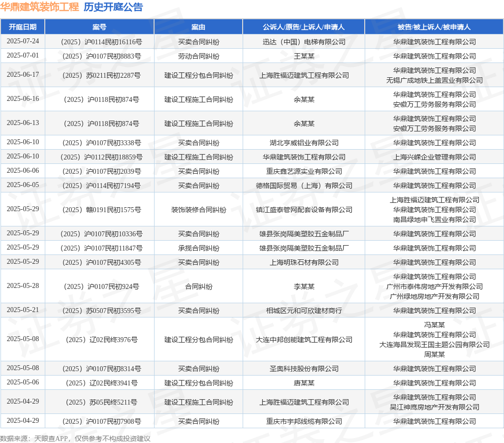Click plaintiff 相城区元和可欣建材商行
This screenshot has width=504, height=443.
point(304,311)
